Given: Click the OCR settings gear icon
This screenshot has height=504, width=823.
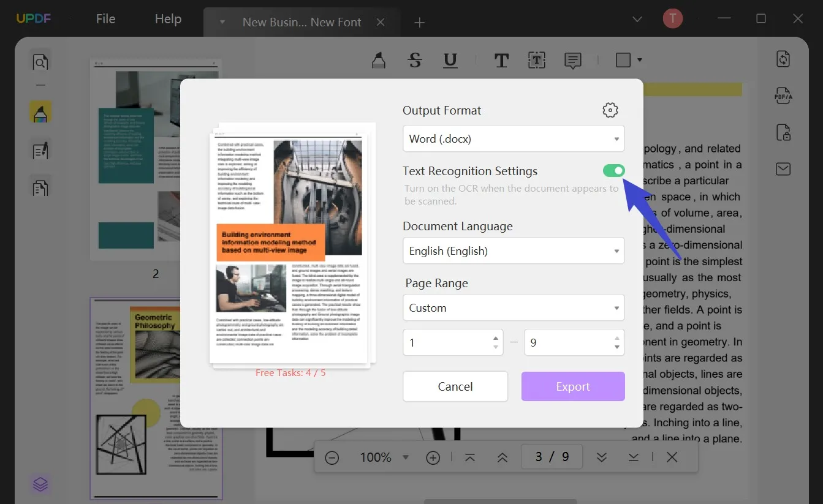Looking at the screenshot, I should pyautogui.click(x=610, y=110).
